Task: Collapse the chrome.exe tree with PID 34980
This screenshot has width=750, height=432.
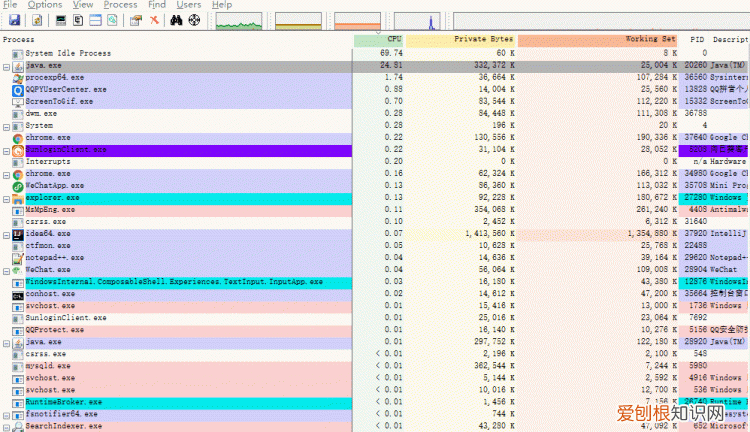Action: [x=6, y=176]
